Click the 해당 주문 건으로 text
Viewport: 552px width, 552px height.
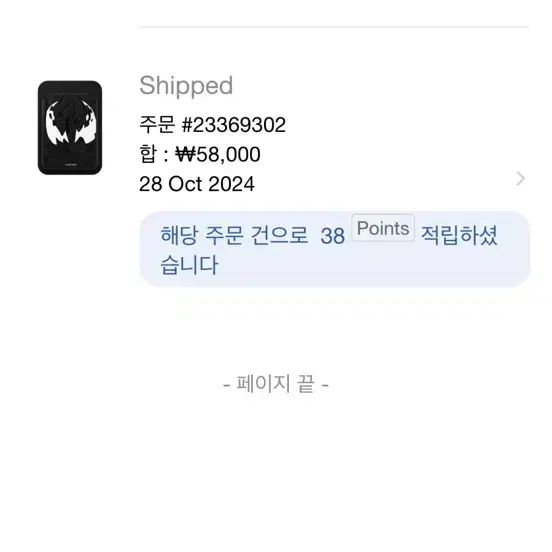pyautogui.click(x=234, y=235)
